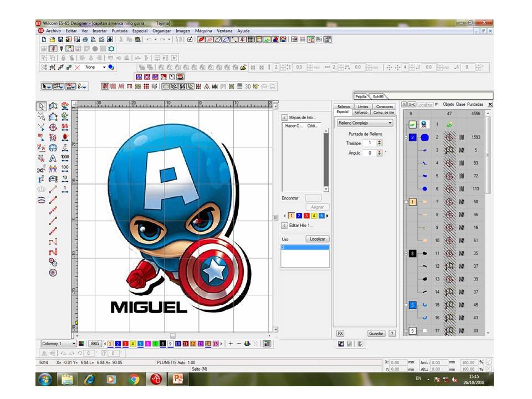Screen dimensions: 532x399
Task: Close the object list panel with X
Action: click(490, 104)
